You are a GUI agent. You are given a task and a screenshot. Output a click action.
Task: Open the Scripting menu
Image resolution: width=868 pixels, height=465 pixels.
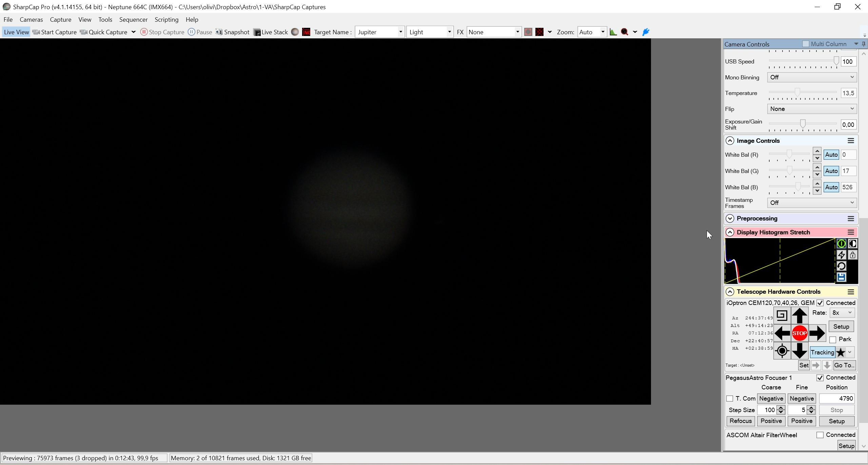tap(166, 19)
